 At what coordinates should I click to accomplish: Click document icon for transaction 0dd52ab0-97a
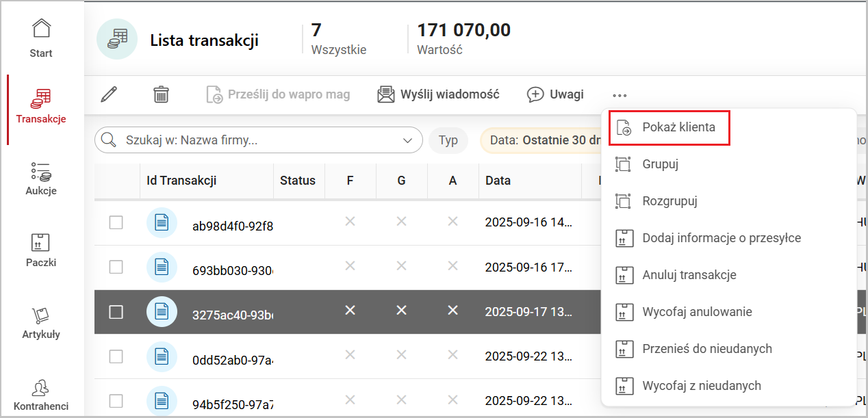pyautogui.click(x=162, y=356)
